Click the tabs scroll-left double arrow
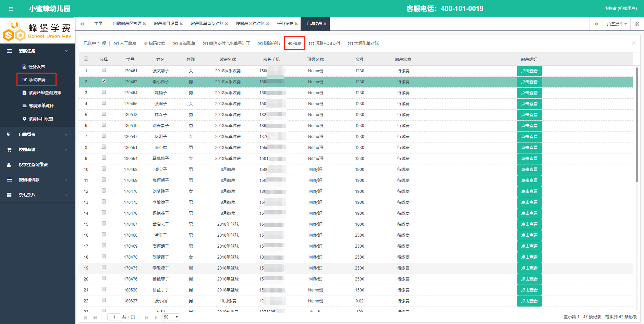Viewport: 644px width, 324px height. pyautogui.click(x=82, y=24)
